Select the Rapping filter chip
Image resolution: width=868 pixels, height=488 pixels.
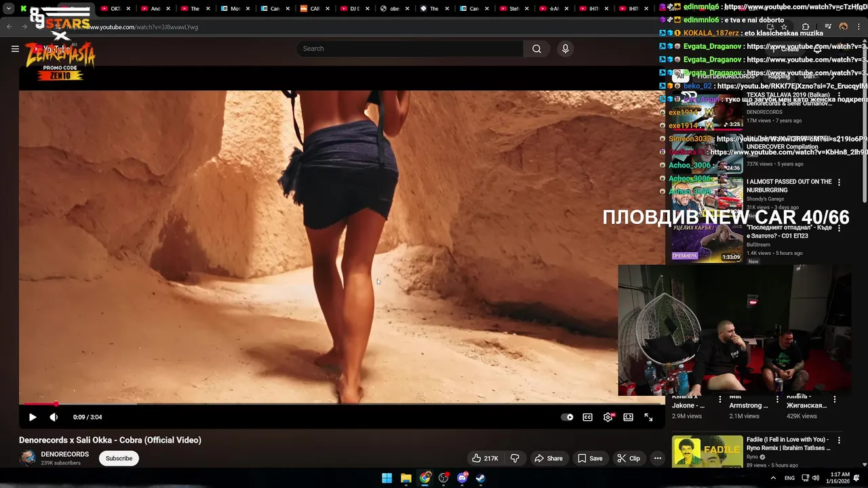778,77
